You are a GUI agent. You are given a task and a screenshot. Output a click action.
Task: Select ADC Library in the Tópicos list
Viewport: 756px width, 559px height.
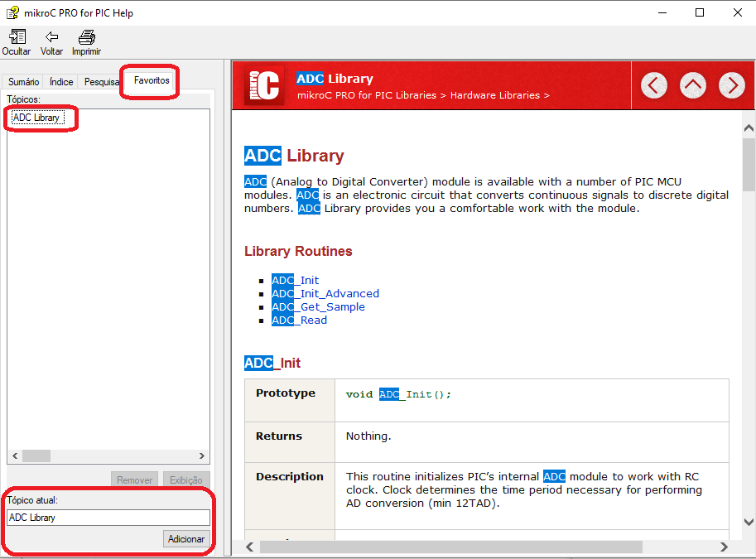click(36, 118)
